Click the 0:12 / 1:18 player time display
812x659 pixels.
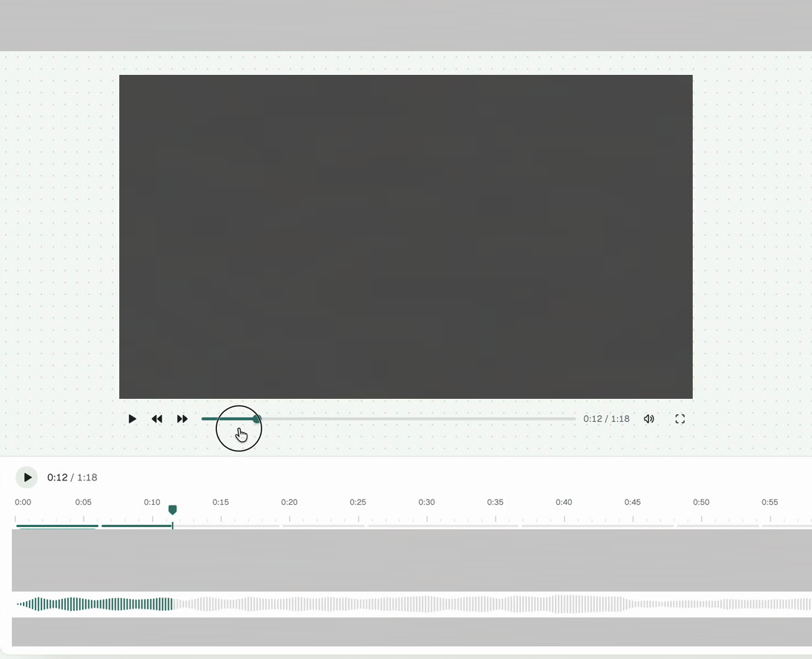click(607, 419)
